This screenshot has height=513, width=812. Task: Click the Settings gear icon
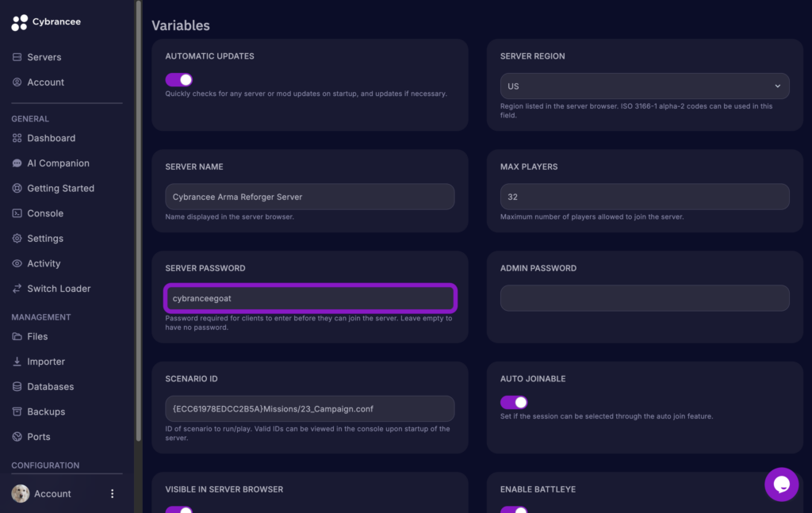(17, 238)
